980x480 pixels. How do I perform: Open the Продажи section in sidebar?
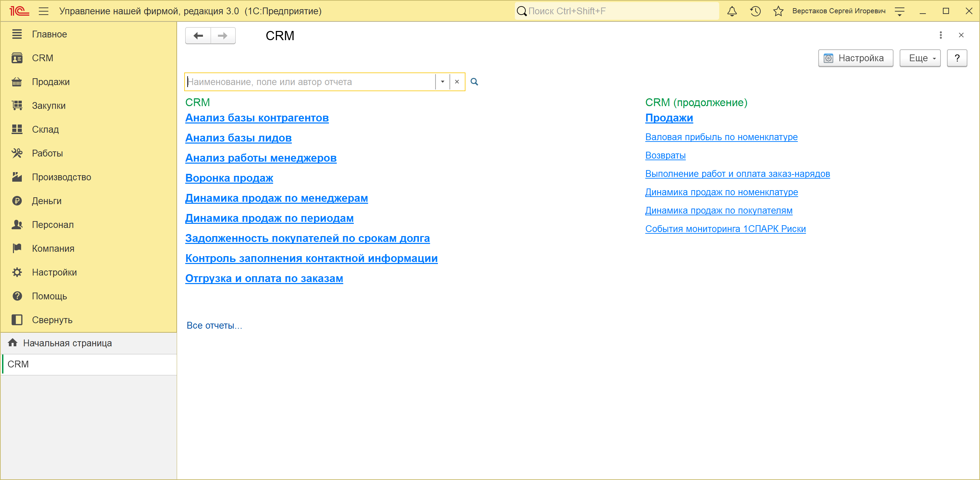click(x=51, y=82)
